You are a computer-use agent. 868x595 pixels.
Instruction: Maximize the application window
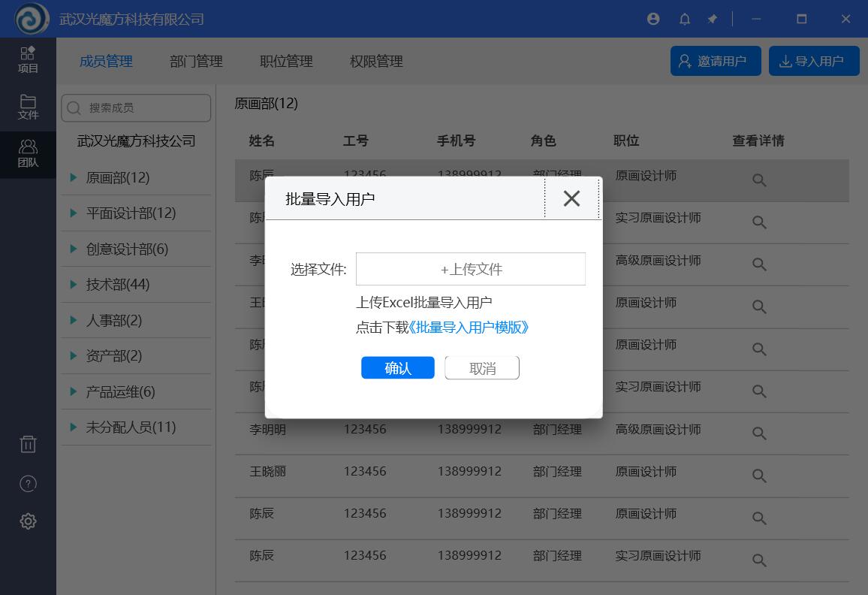click(801, 20)
